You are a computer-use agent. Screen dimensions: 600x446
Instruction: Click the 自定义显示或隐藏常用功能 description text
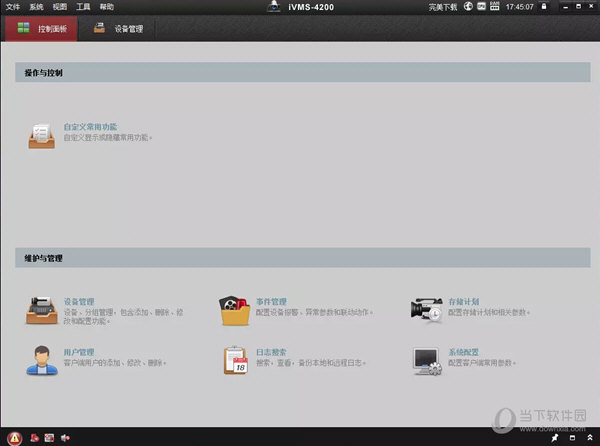(108, 137)
